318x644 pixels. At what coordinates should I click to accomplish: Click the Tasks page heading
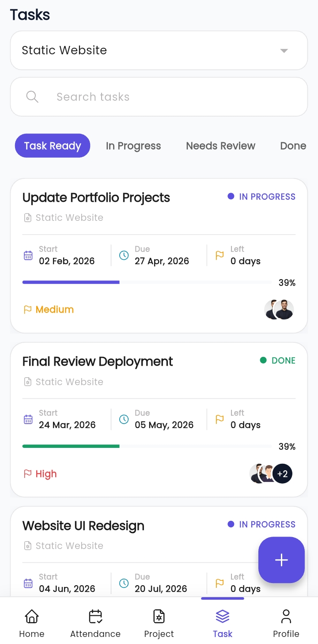pyautogui.click(x=30, y=15)
